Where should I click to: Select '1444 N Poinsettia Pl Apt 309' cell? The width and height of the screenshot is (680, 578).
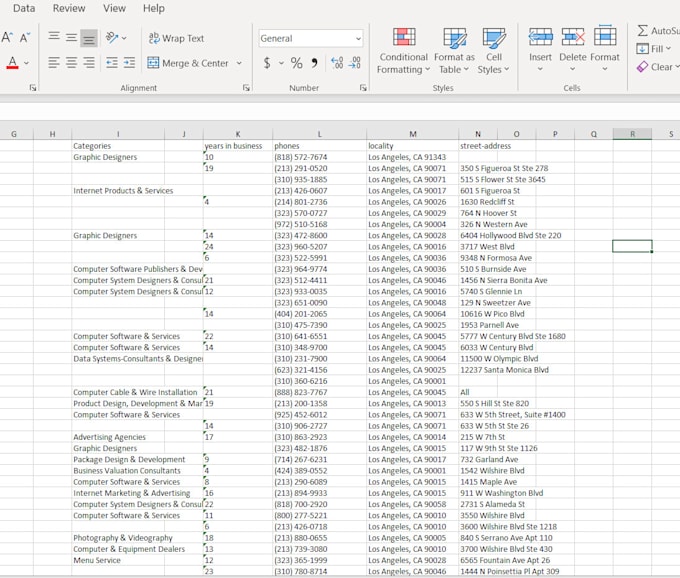click(x=510, y=571)
